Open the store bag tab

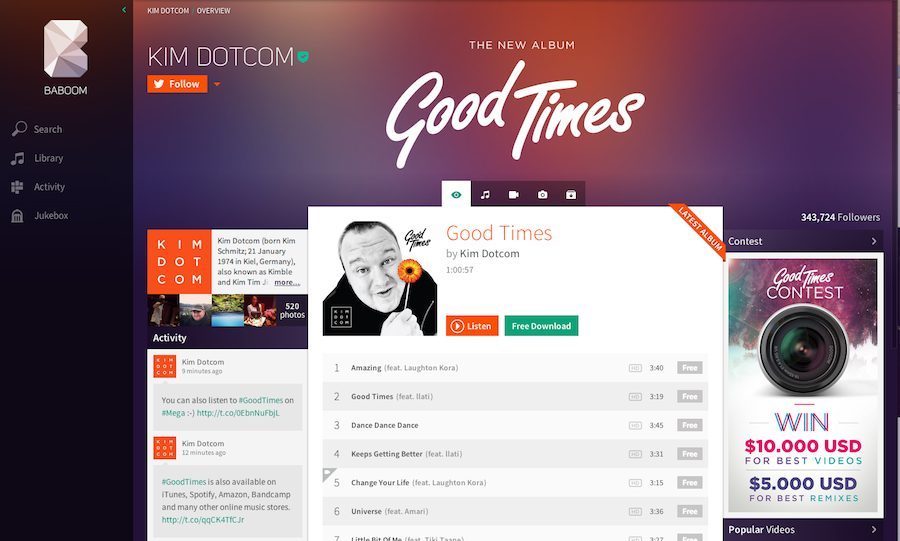pos(571,194)
